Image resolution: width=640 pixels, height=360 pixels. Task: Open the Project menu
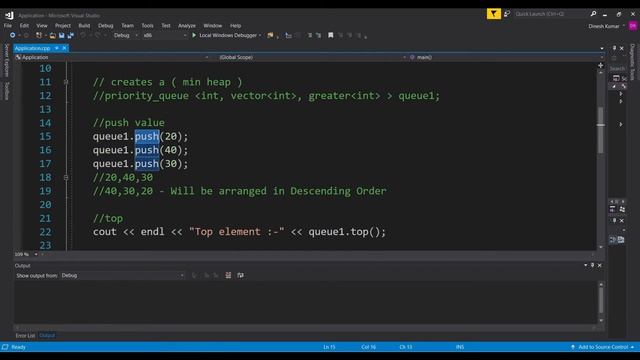(63, 26)
